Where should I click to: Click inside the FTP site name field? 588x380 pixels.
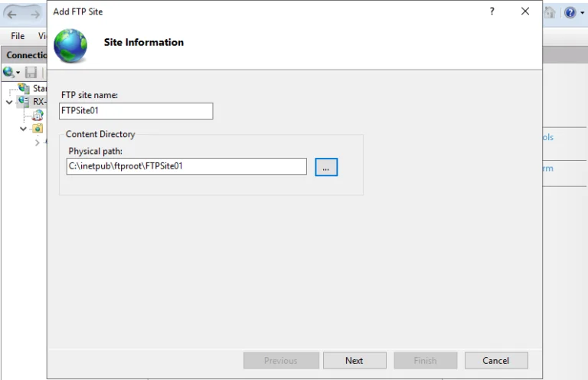136,111
